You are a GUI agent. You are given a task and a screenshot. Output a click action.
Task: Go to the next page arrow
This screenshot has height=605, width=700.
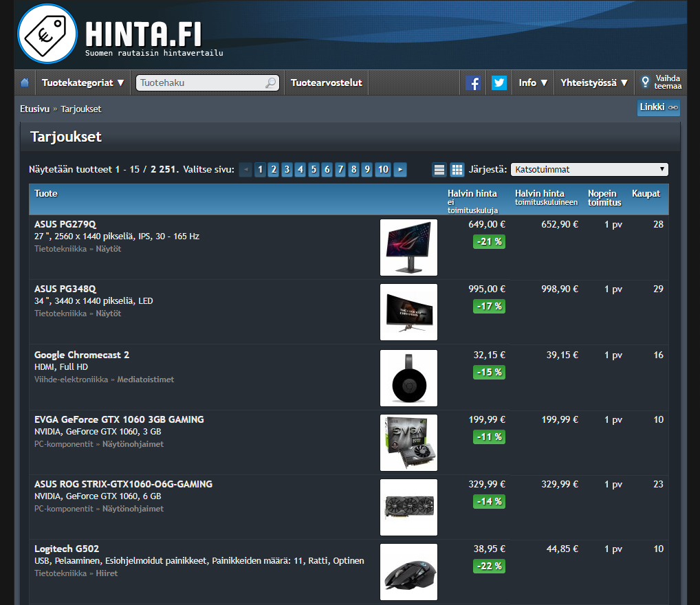(x=400, y=170)
